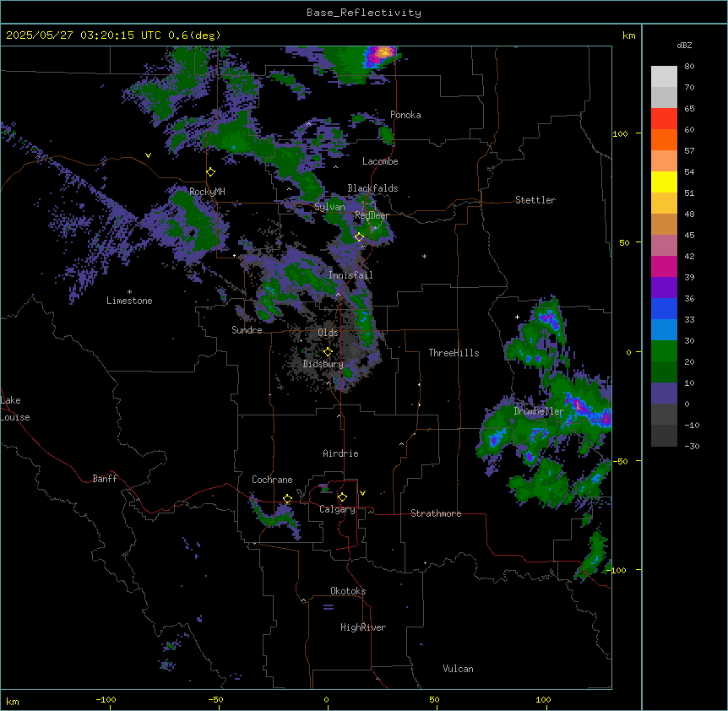Select the bright green swatch below 30 in legend

click(x=664, y=351)
